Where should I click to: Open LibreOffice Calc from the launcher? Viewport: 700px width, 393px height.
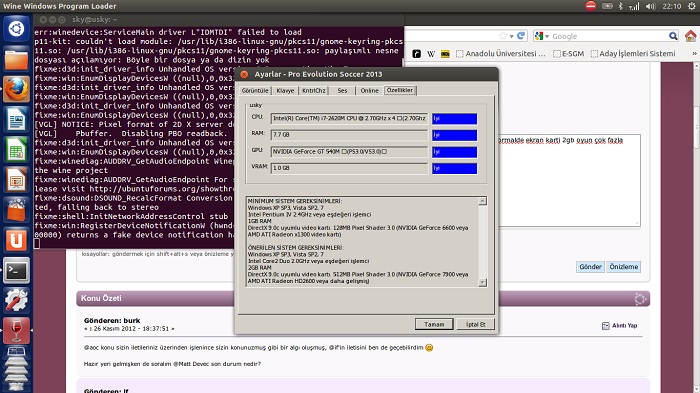(x=17, y=150)
